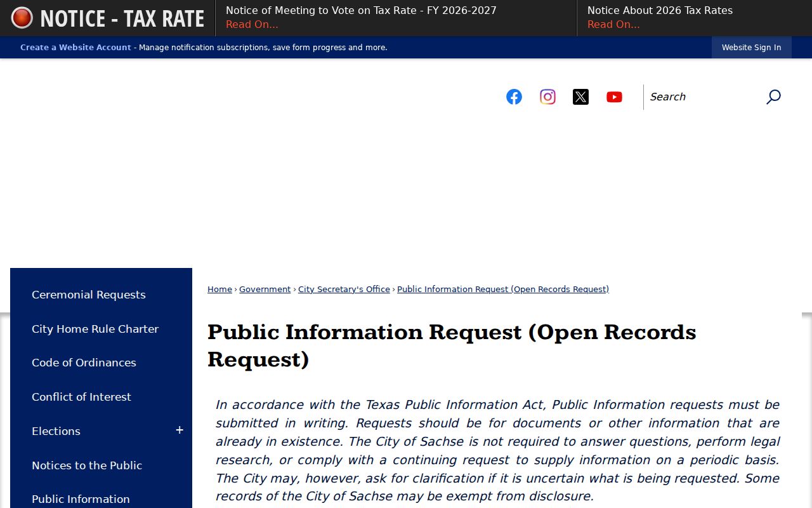Expand the Elections submenu plus

[180, 431]
